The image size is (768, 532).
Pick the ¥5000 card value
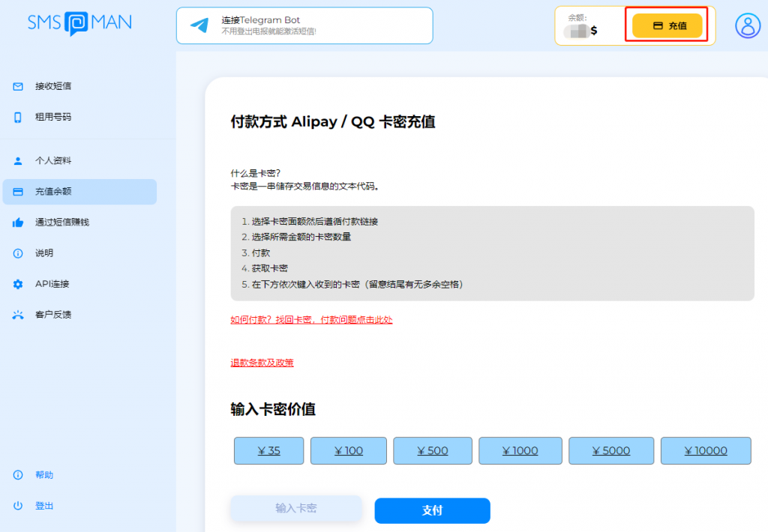click(611, 451)
